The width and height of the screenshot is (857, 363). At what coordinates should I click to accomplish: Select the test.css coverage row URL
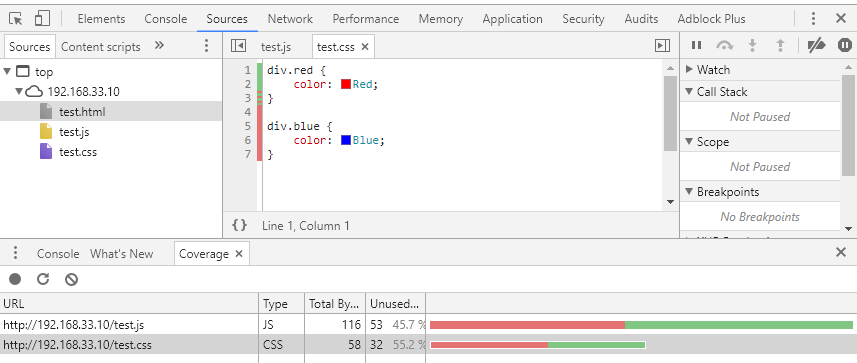tap(78, 345)
